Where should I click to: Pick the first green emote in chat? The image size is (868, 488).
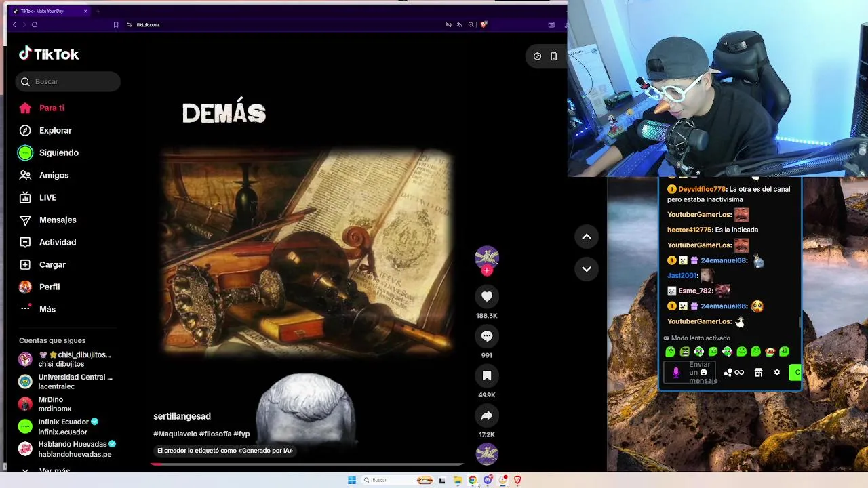coord(670,352)
